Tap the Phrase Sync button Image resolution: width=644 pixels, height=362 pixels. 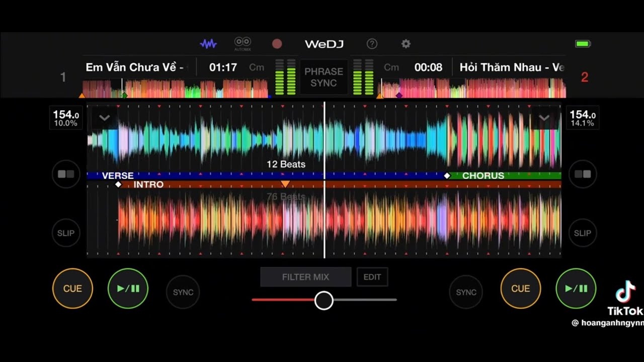pyautogui.click(x=324, y=77)
